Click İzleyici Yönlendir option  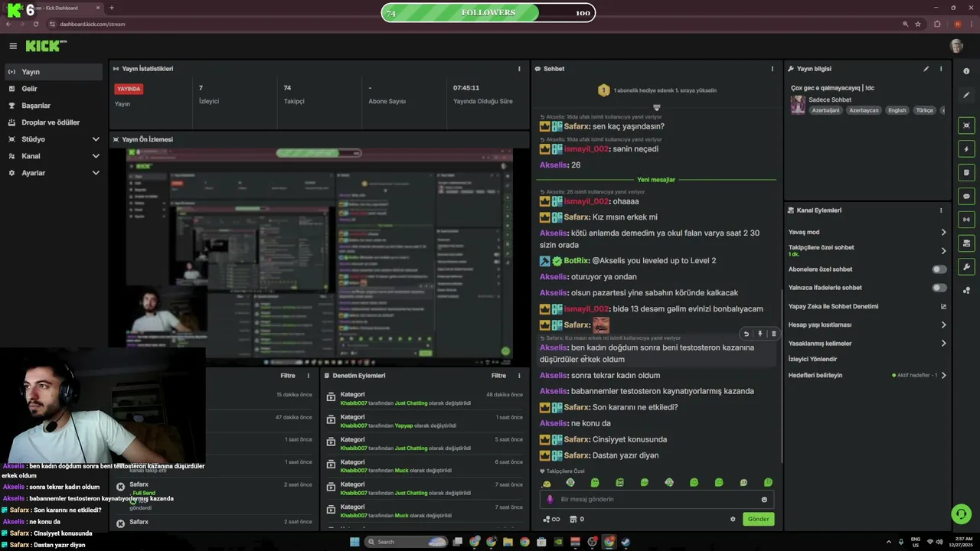pyautogui.click(x=812, y=359)
